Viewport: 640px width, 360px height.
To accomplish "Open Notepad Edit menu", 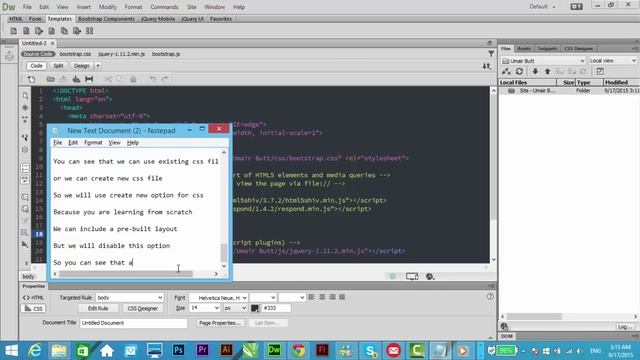I will click(x=73, y=142).
